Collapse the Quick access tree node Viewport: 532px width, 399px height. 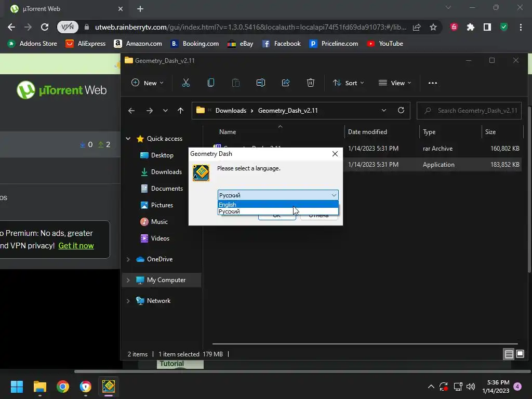point(128,138)
